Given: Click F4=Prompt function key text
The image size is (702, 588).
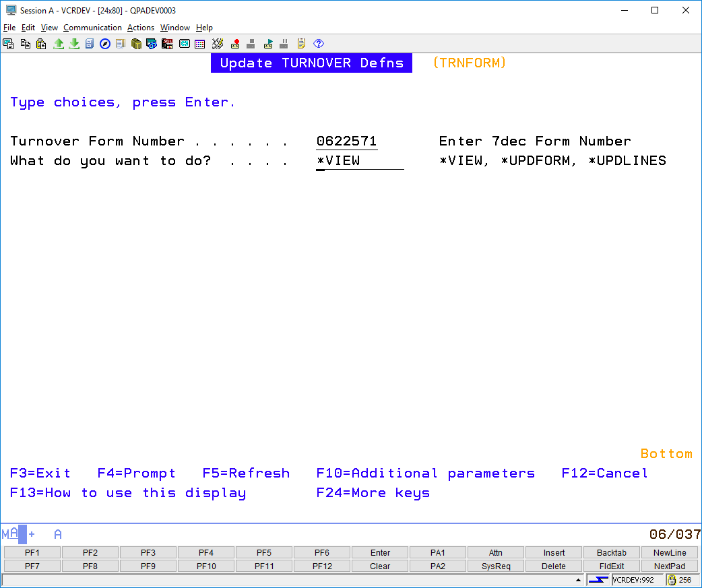Looking at the screenshot, I should [137, 473].
